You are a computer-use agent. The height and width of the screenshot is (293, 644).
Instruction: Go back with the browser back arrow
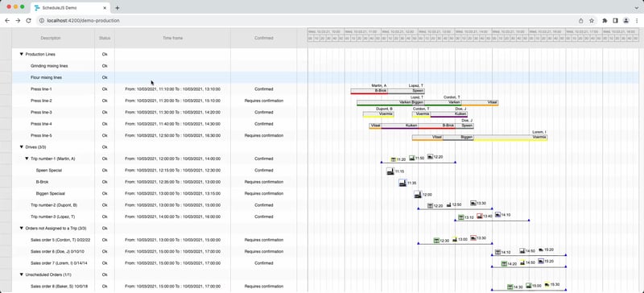pyautogui.click(x=7, y=21)
